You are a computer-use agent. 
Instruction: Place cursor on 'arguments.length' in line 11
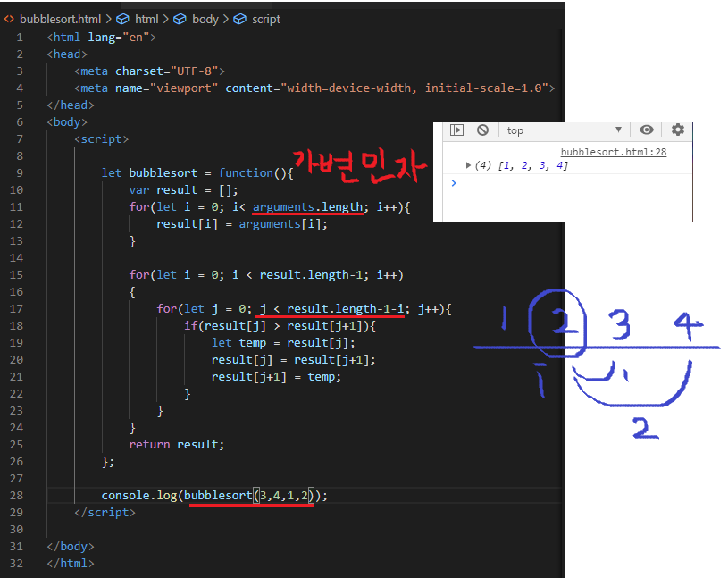pos(308,206)
